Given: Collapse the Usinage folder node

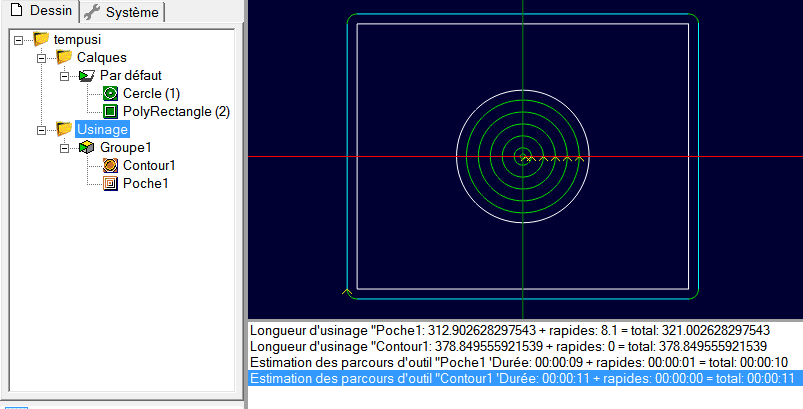Looking at the screenshot, I should tap(41, 130).
